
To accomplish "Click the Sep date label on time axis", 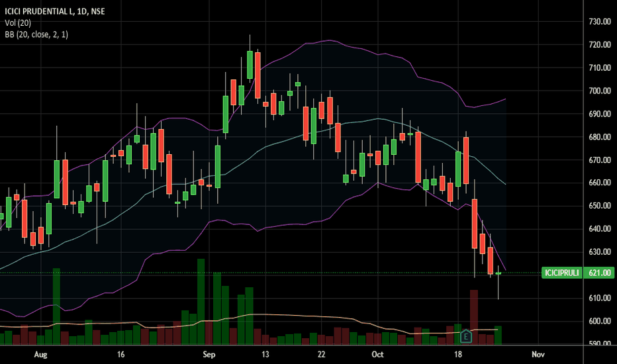I will pos(209,355).
